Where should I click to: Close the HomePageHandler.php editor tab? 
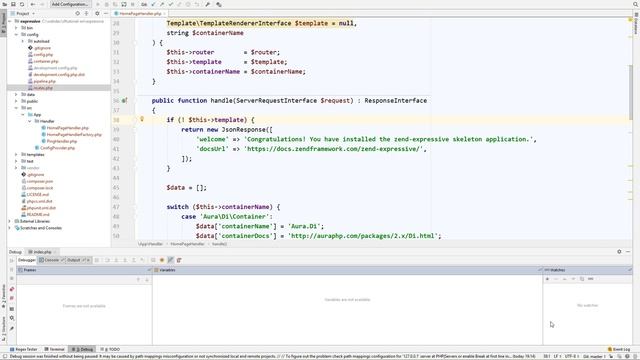click(164, 13)
